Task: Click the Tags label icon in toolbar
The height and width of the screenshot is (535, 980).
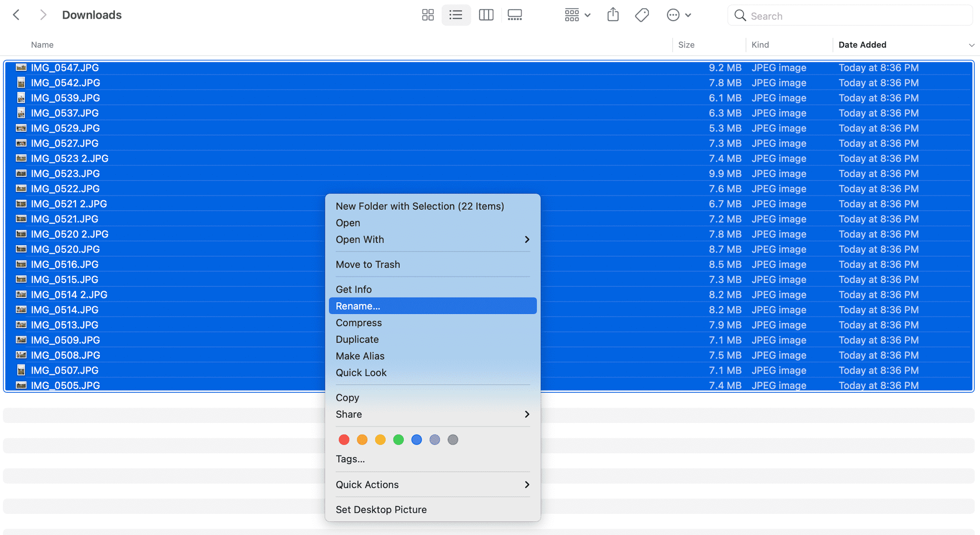Action: click(642, 14)
